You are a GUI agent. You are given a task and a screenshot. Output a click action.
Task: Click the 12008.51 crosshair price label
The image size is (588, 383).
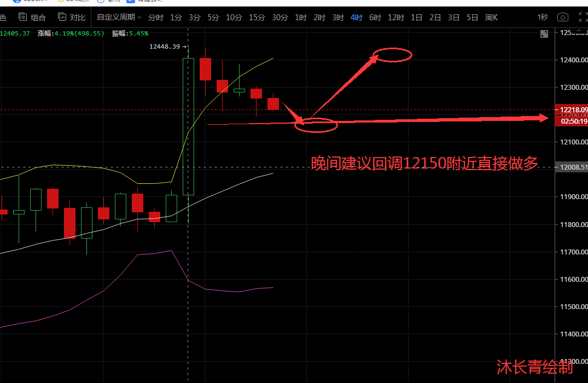(572, 167)
